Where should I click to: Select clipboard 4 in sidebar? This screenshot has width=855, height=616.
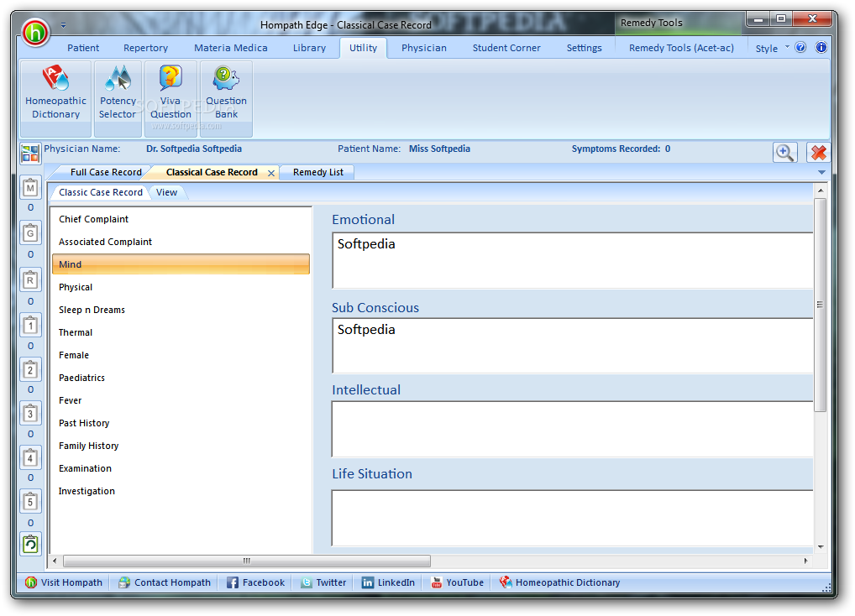[x=30, y=458]
